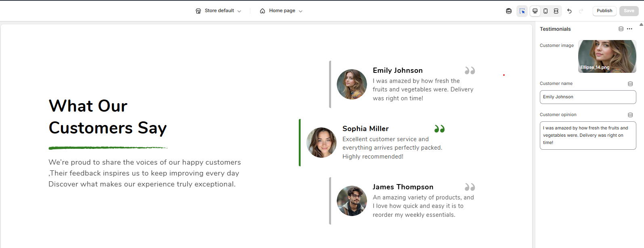This screenshot has width=644, height=248.
Task: Open Testimonials dynamic source database icon
Action: 621,29
